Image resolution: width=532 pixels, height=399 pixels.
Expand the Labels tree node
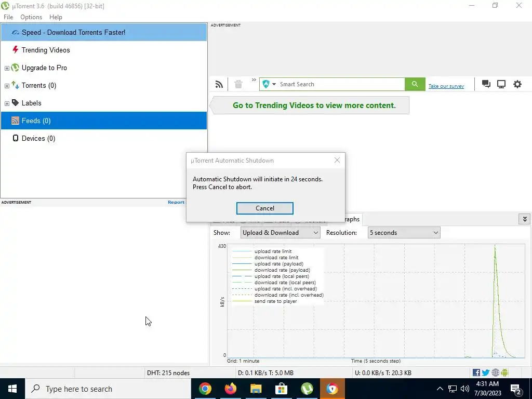click(x=7, y=103)
